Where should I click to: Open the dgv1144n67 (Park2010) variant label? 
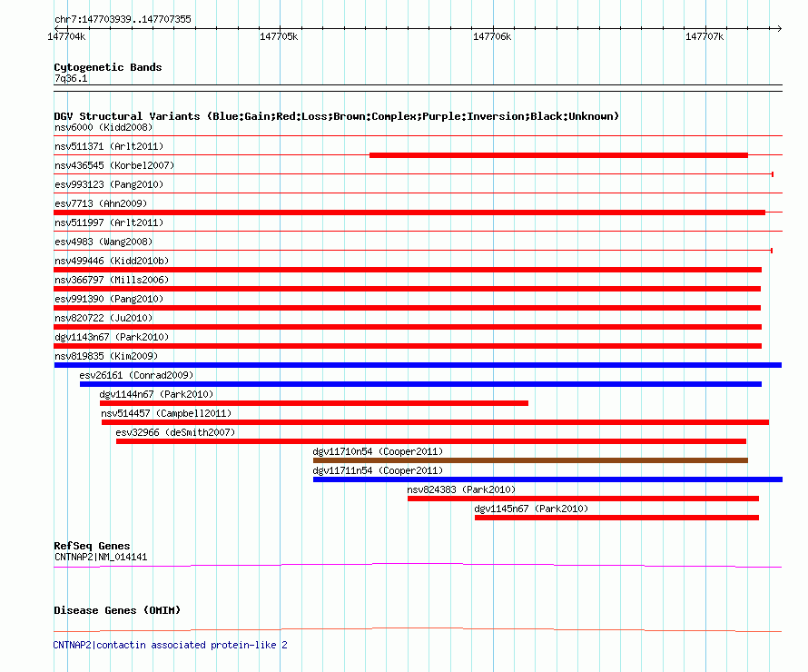pyautogui.click(x=156, y=394)
